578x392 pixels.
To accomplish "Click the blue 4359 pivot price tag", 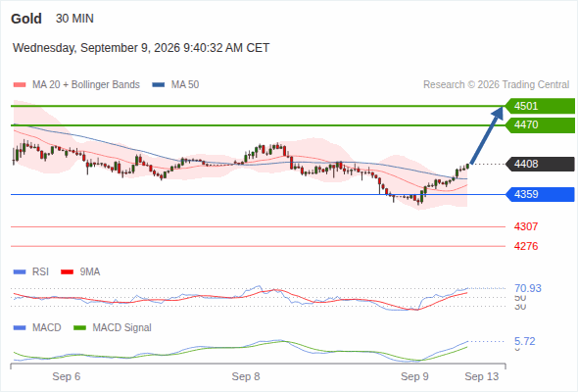I will click(x=540, y=194).
